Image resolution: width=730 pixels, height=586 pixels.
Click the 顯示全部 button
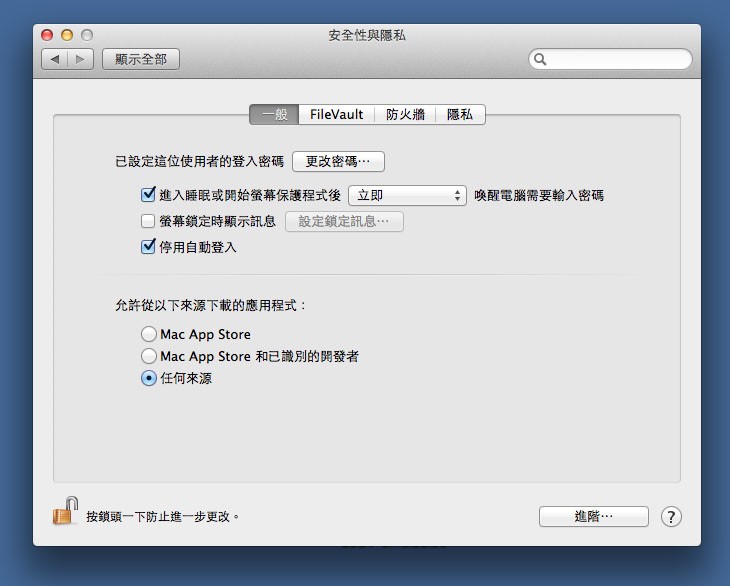(141, 59)
